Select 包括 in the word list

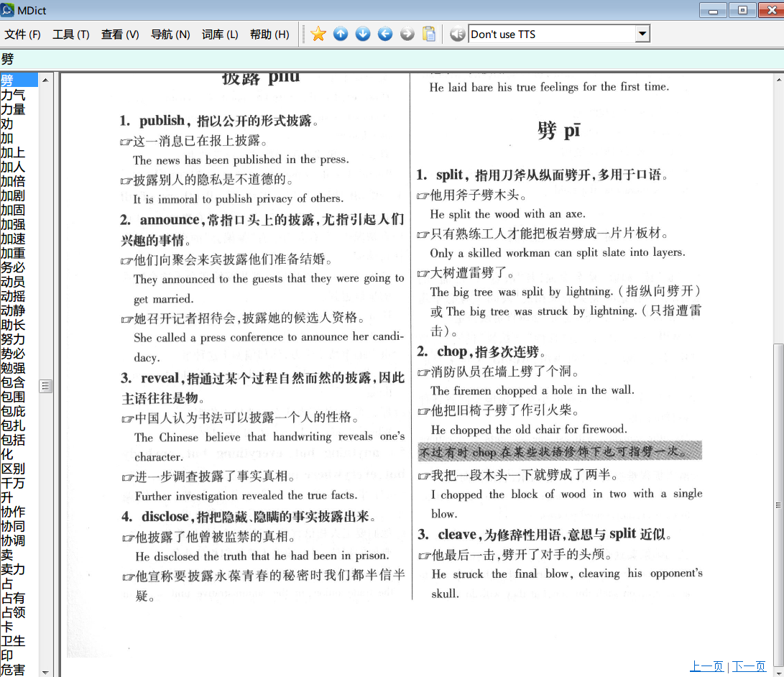coord(13,441)
